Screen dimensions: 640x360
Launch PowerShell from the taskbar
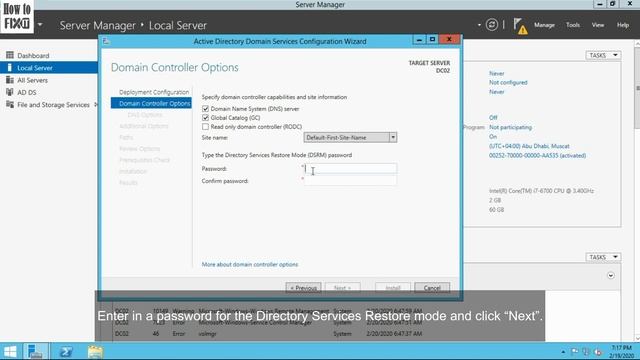[x=66, y=351]
